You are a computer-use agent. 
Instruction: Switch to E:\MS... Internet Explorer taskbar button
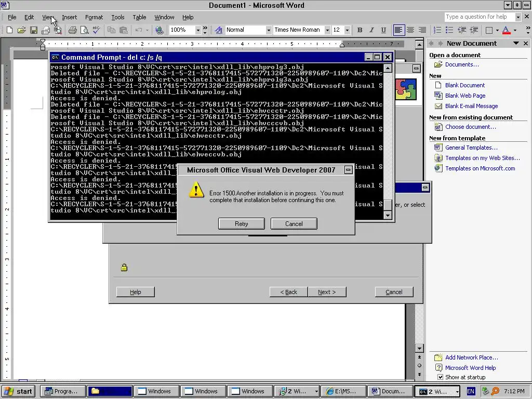pyautogui.click(x=344, y=392)
